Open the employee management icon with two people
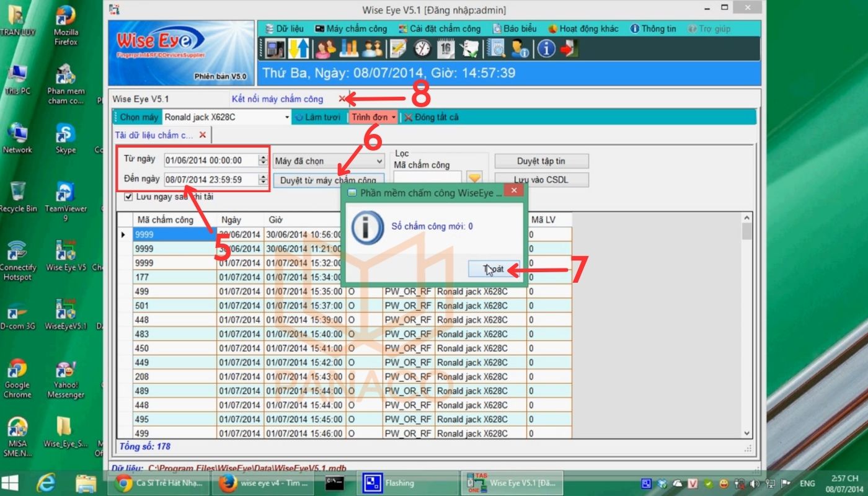Image resolution: width=868 pixels, height=496 pixels. click(325, 48)
